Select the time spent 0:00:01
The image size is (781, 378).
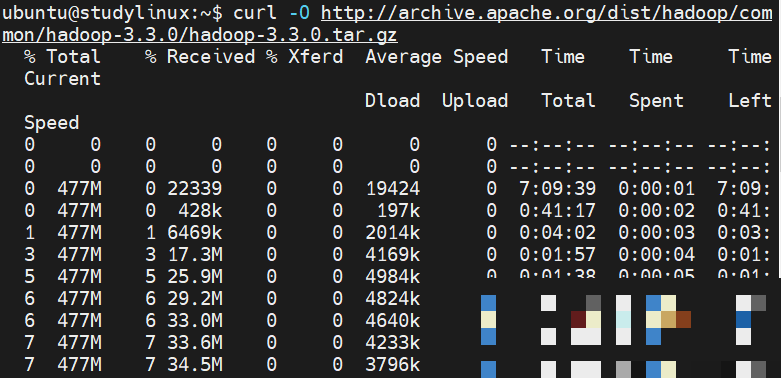(656, 189)
